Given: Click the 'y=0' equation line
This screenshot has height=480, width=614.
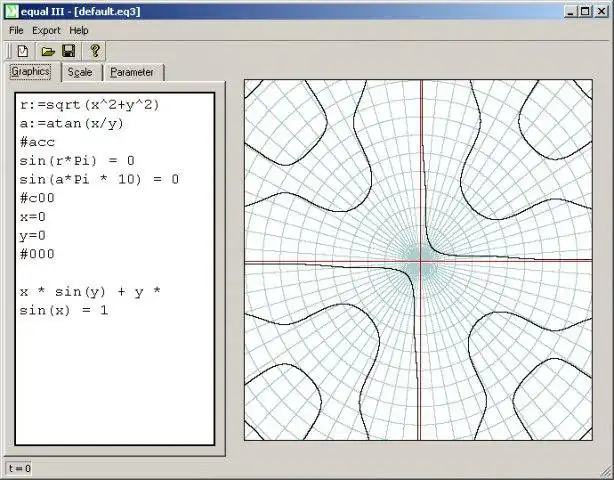Looking at the screenshot, I should (33, 235).
